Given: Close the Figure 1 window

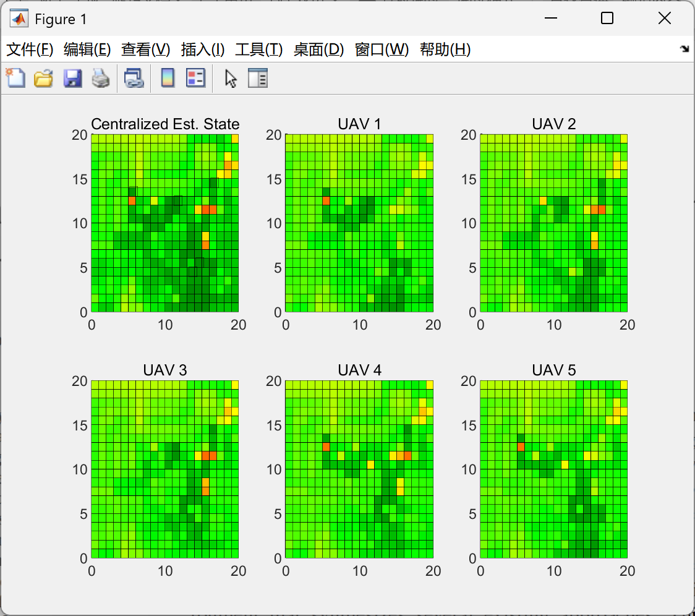Looking at the screenshot, I should [665, 18].
